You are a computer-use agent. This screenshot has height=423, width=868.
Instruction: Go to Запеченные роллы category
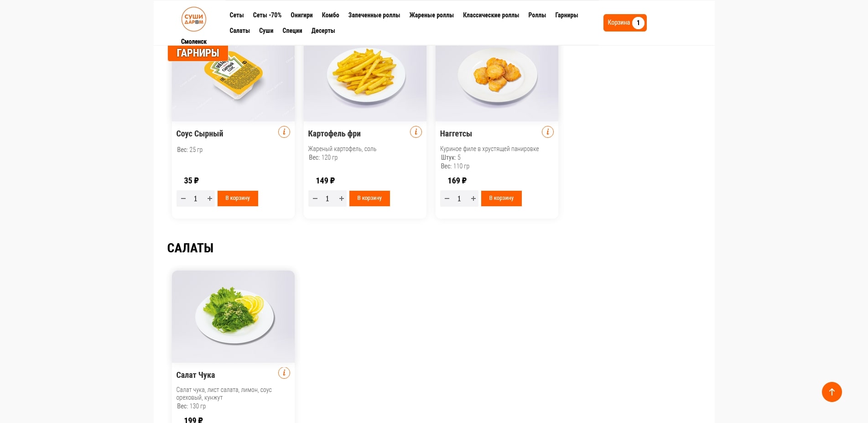(374, 15)
